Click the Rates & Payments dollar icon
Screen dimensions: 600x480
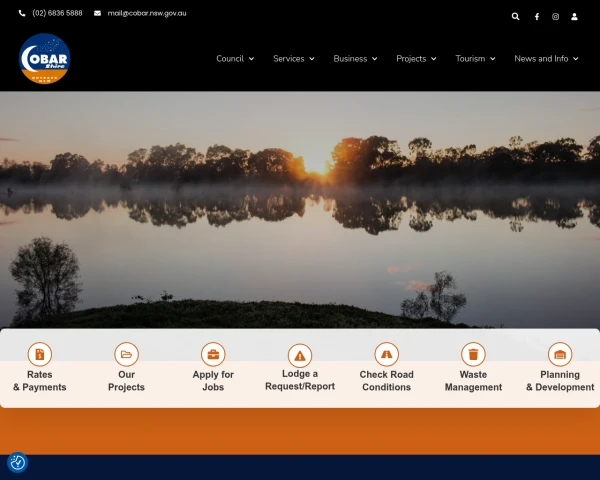click(x=40, y=354)
